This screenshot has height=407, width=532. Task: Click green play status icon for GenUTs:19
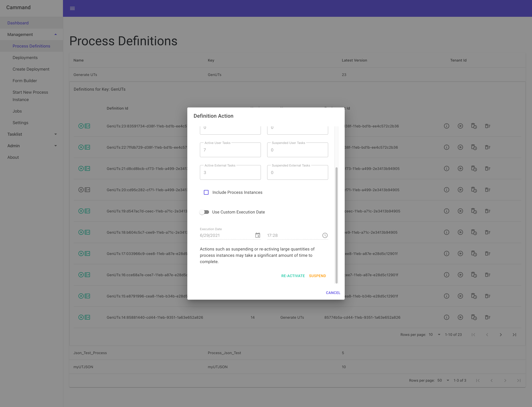tap(81, 211)
